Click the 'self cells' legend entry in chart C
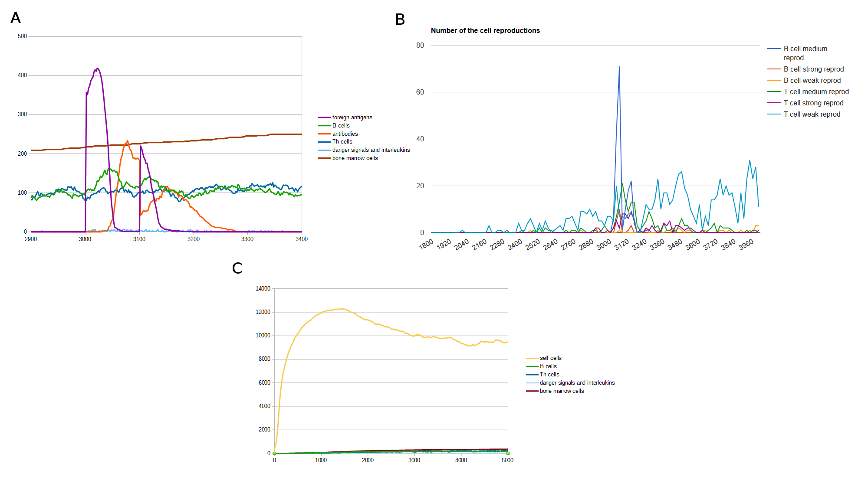The width and height of the screenshot is (868, 477). 550,358
